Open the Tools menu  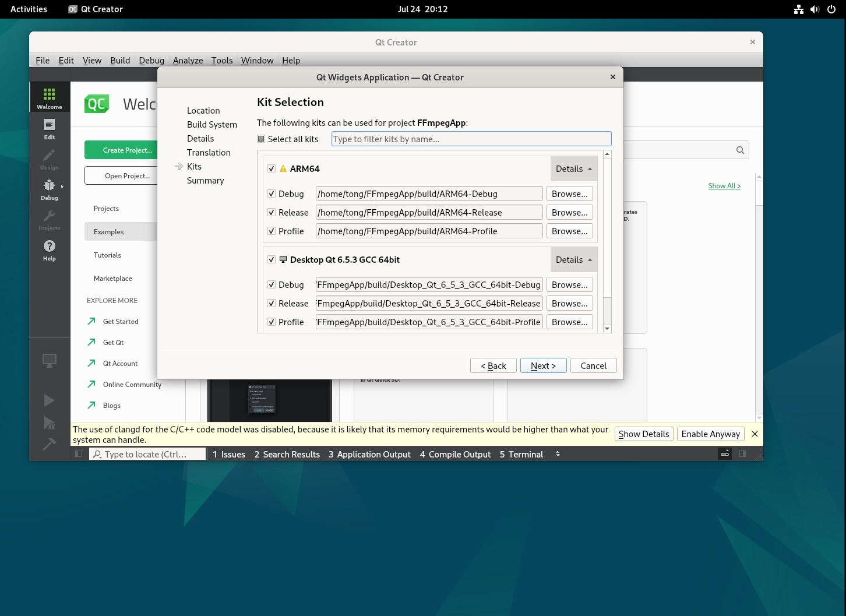tap(222, 60)
